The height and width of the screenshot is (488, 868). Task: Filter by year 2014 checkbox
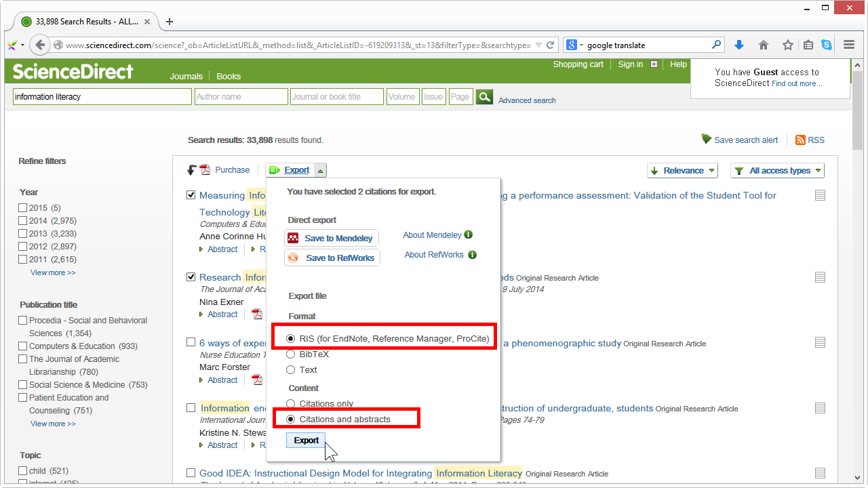point(23,220)
